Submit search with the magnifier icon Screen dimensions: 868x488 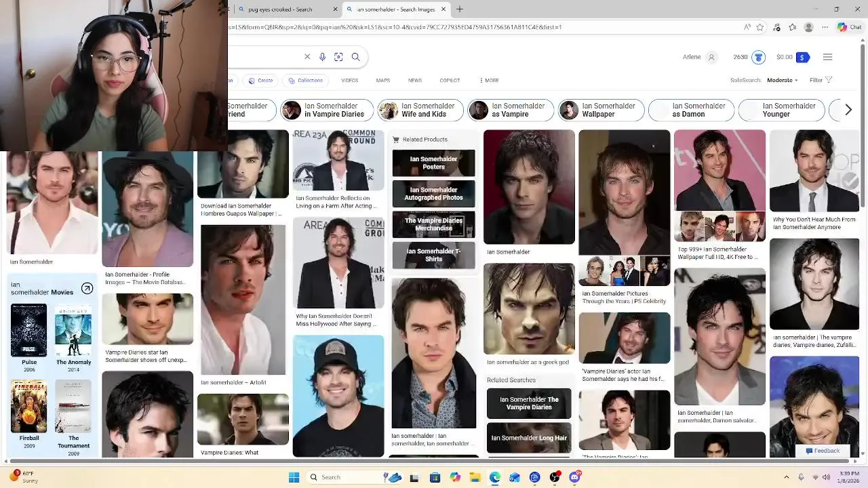[x=355, y=57]
